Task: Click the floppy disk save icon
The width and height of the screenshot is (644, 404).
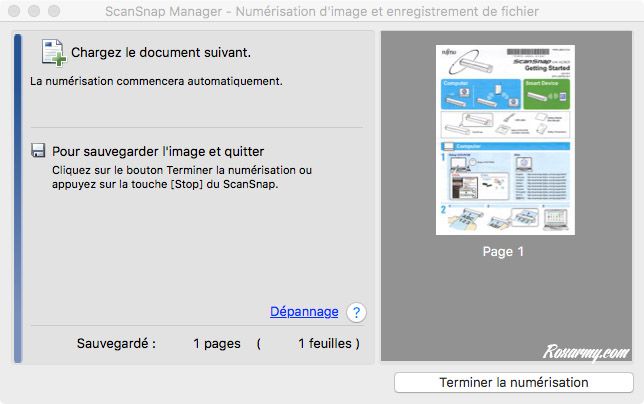Action: 38,151
